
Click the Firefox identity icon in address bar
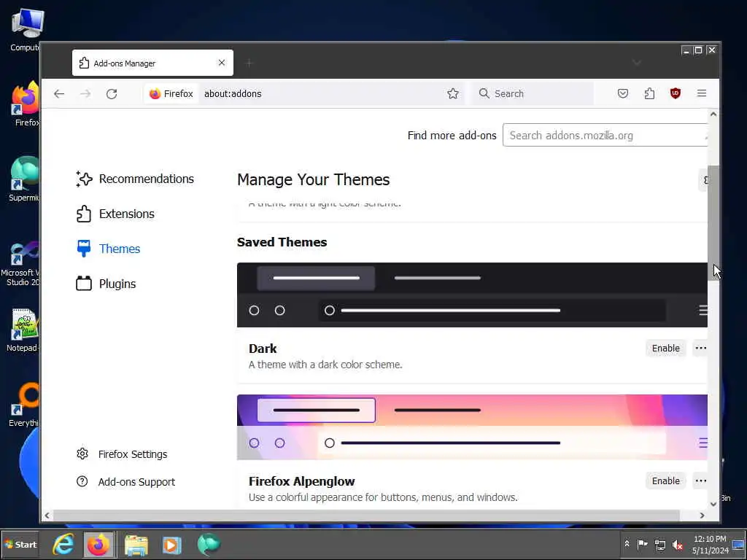point(155,94)
